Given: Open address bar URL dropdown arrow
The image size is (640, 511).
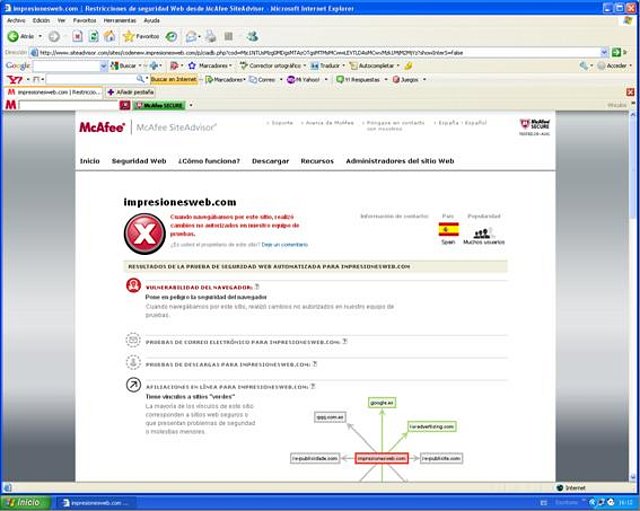Looking at the screenshot, I should click(604, 52).
